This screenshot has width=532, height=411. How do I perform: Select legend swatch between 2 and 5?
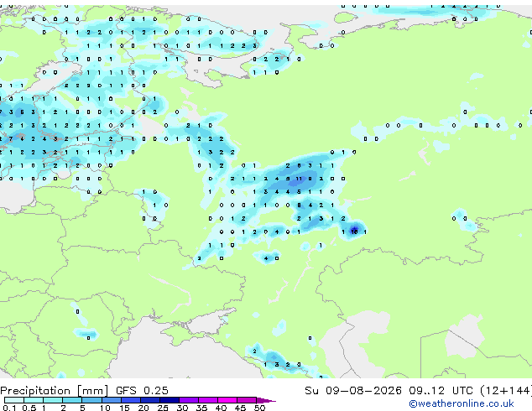[x=72, y=400]
